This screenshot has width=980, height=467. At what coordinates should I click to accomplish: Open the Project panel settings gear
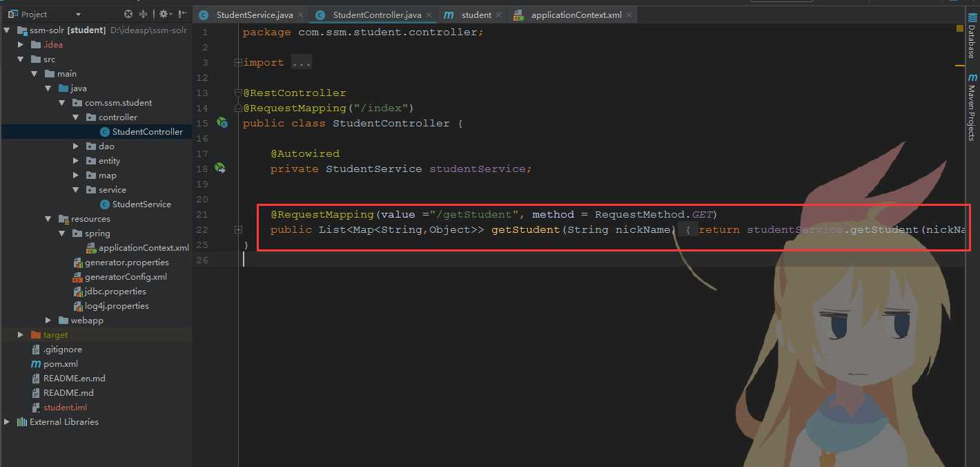pyautogui.click(x=164, y=14)
